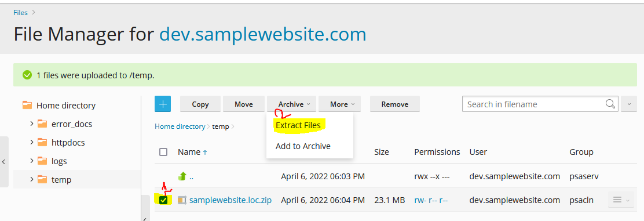Click the httpdocs folder icon
This screenshot has height=221, width=644.
pyautogui.click(x=42, y=142)
